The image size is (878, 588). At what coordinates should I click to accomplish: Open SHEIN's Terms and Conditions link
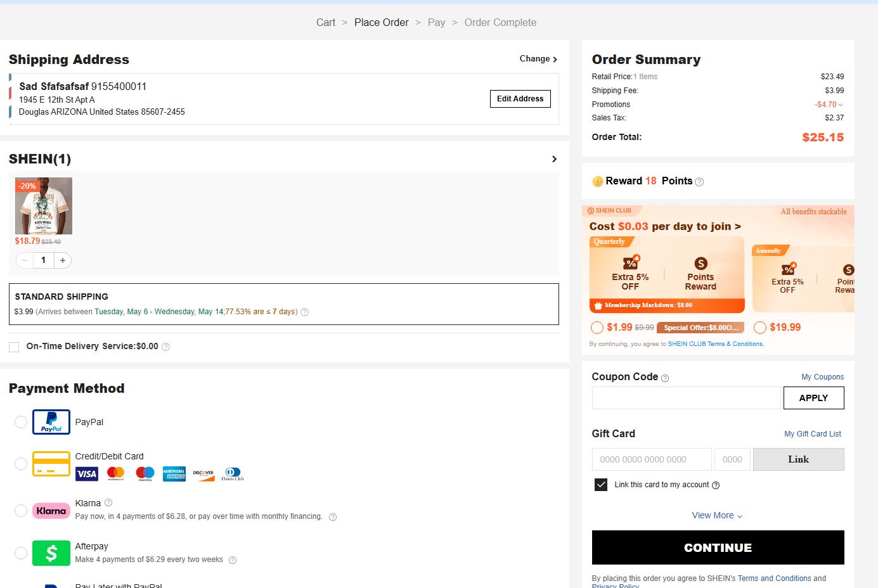click(775, 578)
